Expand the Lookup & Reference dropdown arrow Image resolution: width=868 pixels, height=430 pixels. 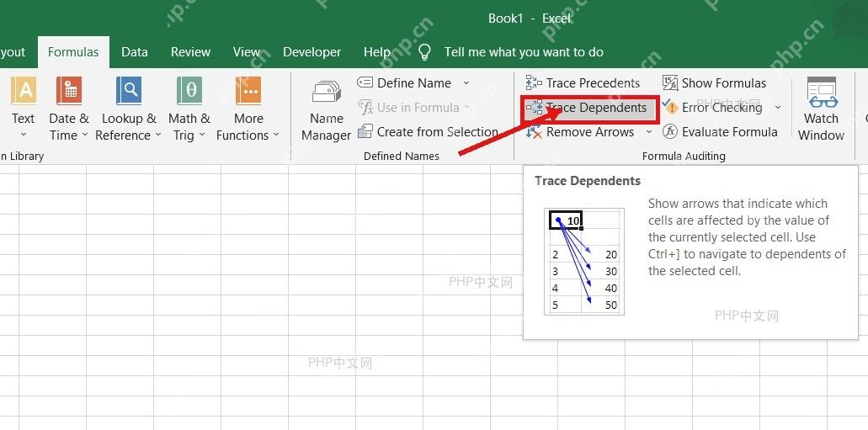pyautogui.click(x=158, y=135)
